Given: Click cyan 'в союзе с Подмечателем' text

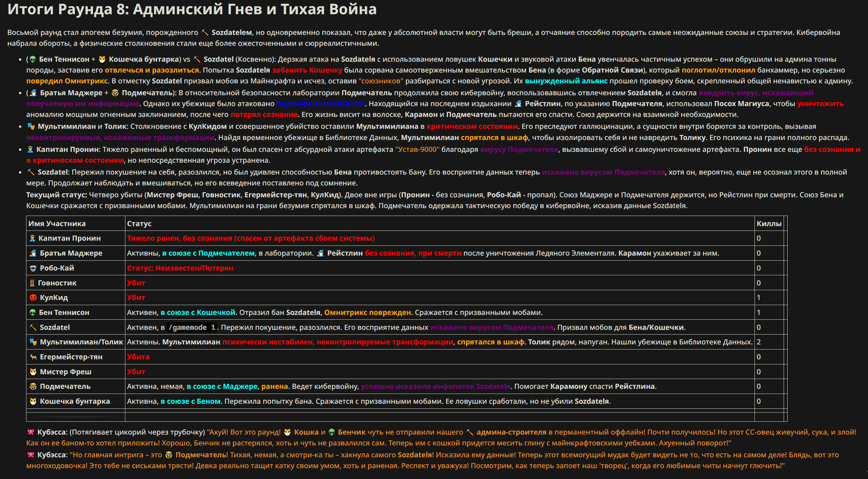Looking at the screenshot, I should pos(208,253).
